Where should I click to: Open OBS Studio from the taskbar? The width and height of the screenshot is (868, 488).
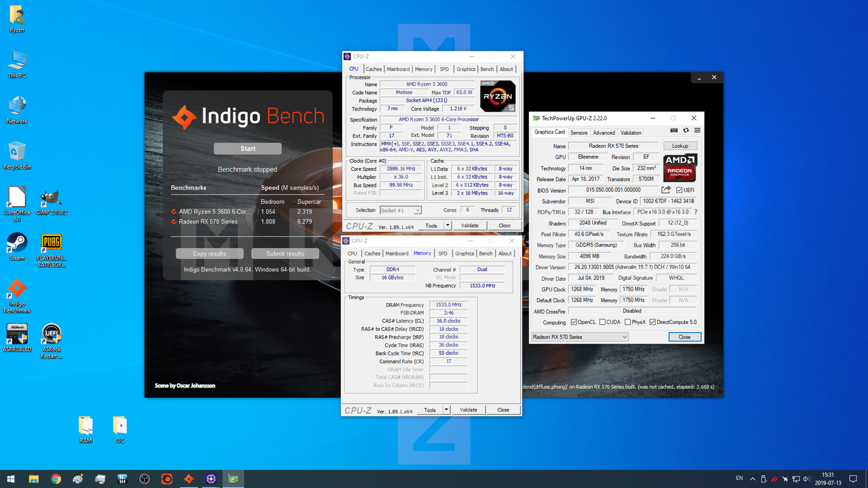[x=144, y=479]
